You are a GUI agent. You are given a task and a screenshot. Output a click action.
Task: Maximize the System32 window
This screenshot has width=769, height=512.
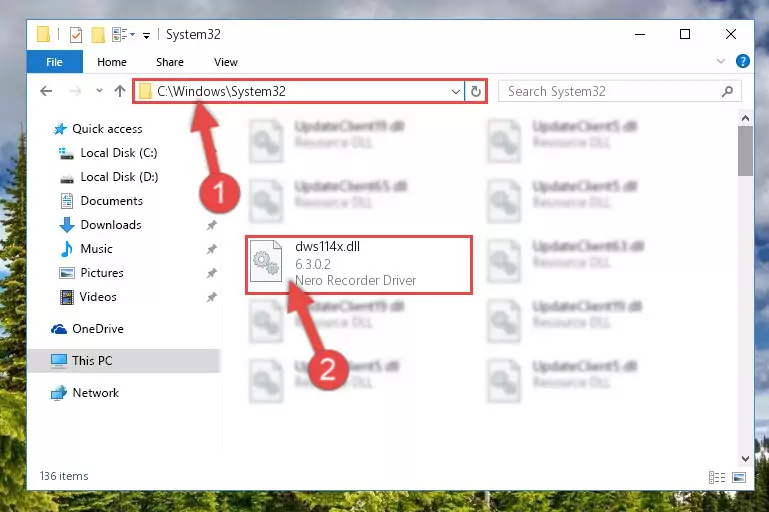tap(685, 34)
